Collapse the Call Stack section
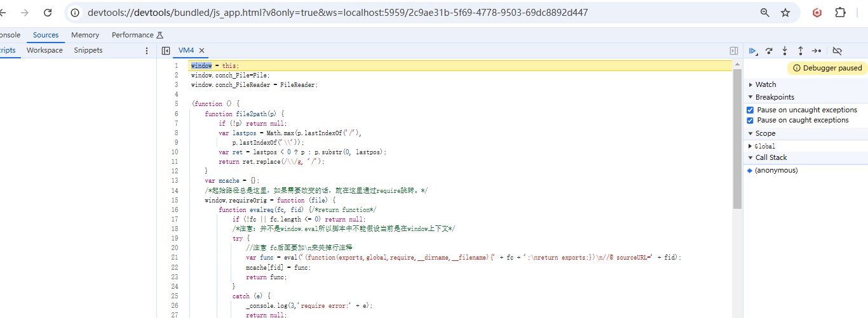Image resolution: width=868 pixels, height=318 pixels. tap(770, 157)
